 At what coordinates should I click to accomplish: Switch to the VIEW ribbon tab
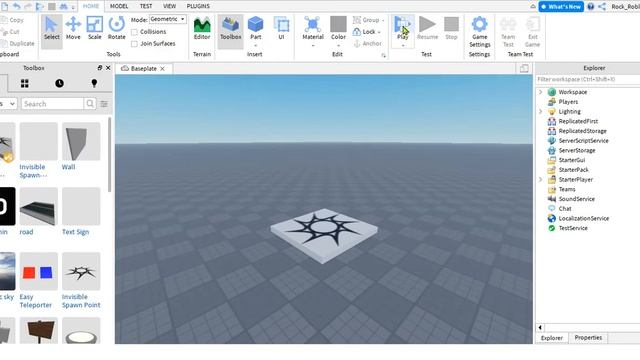(x=169, y=6)
